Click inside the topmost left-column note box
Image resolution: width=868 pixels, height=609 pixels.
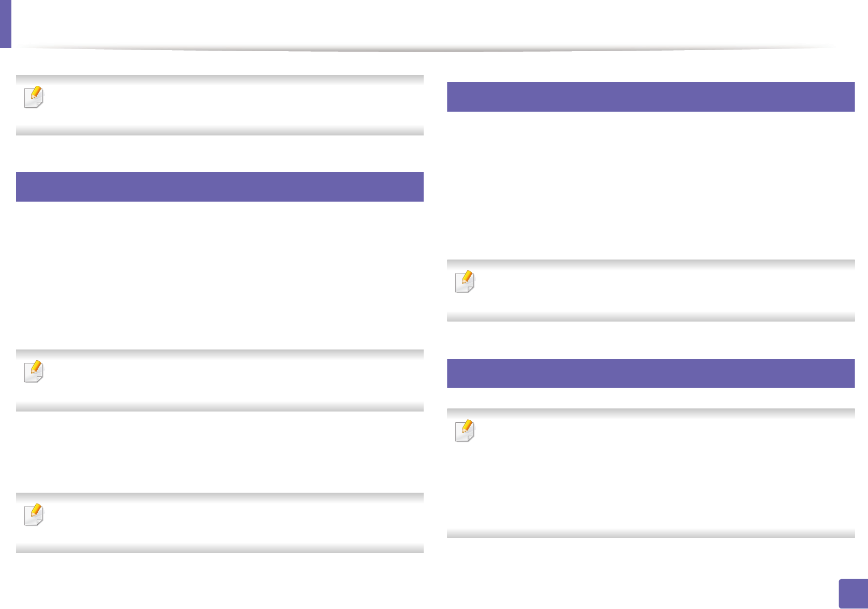click(x=220, y=105)
